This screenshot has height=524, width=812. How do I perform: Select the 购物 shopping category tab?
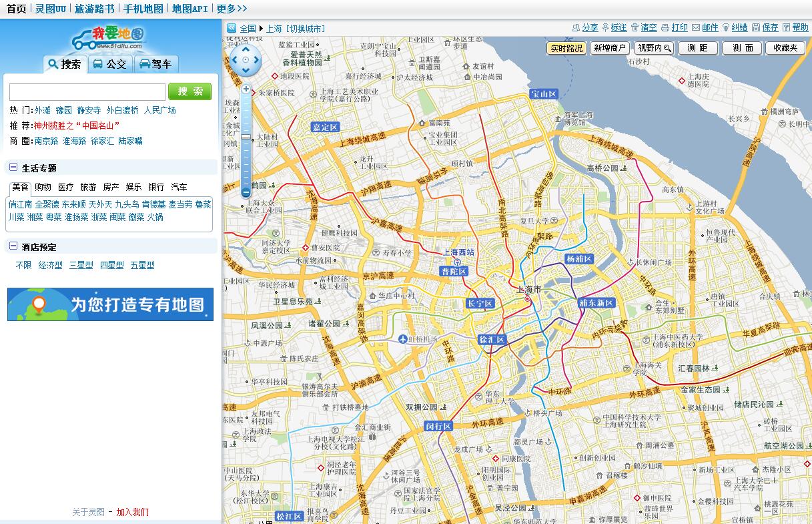43,187
